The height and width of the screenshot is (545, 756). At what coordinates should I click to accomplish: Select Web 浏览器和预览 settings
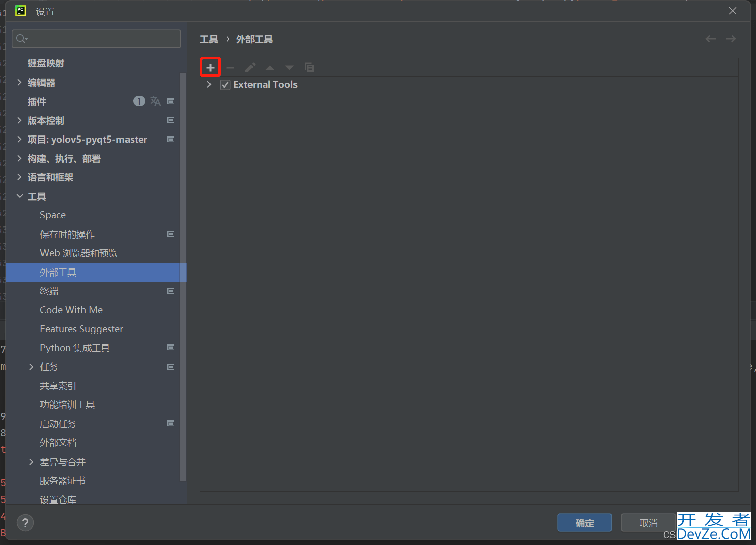[79, 253]
